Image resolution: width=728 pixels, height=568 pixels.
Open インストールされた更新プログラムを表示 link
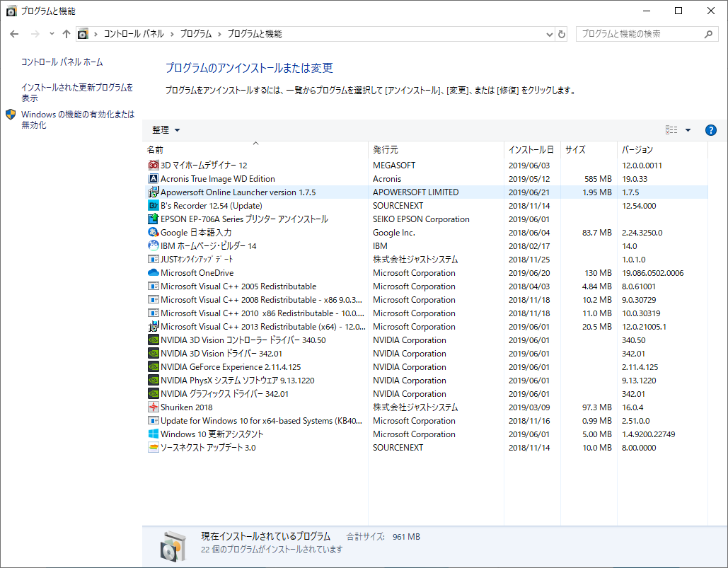(x=77, y=93)
